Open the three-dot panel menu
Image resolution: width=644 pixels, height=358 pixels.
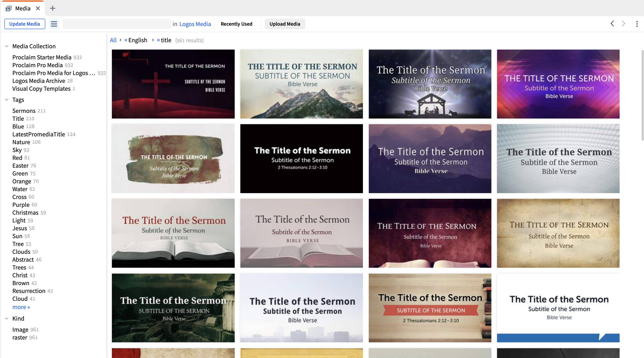click(x=637, y=24)
